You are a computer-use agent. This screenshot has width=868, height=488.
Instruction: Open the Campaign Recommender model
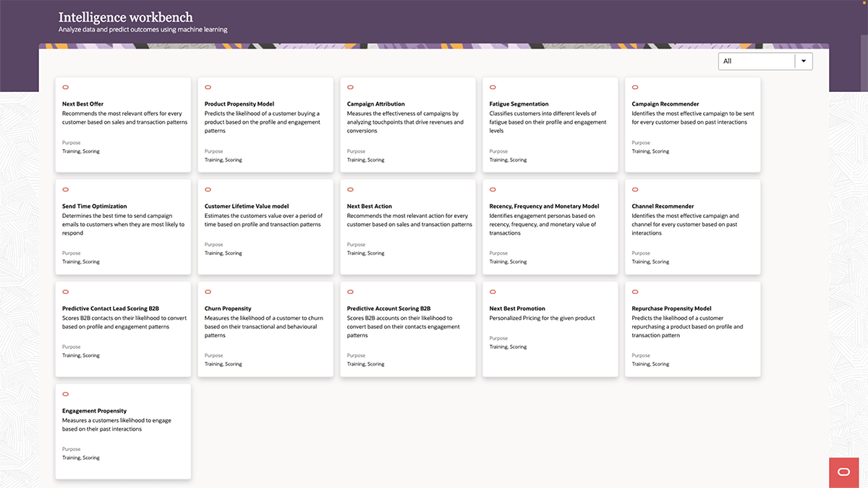[665, 104]
